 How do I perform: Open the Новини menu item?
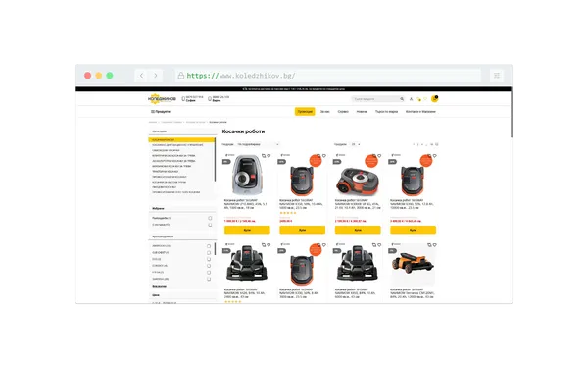coord(362,112)
